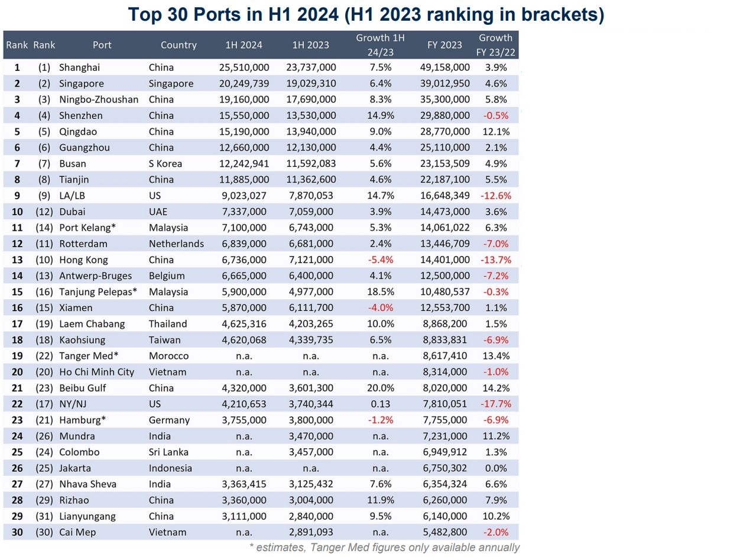Click the "Nhava Sheva" port name
This screenshot has width=756, height=557.
coord(87,484)
